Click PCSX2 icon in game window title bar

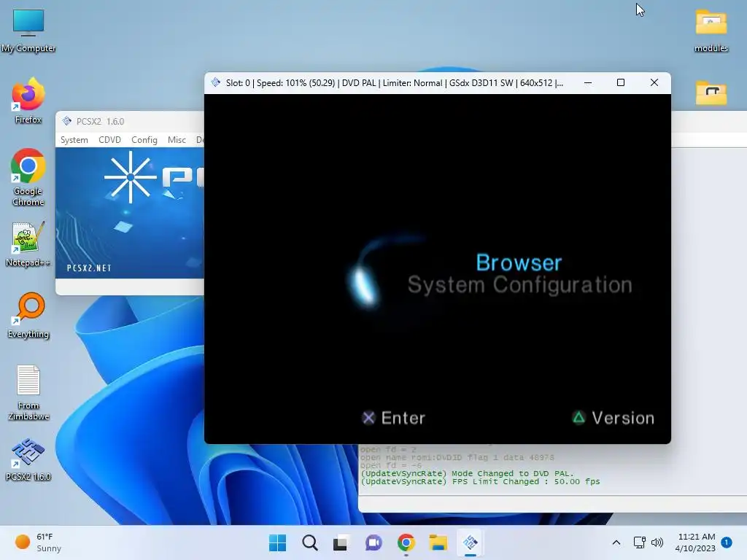[x=216, y=82]
